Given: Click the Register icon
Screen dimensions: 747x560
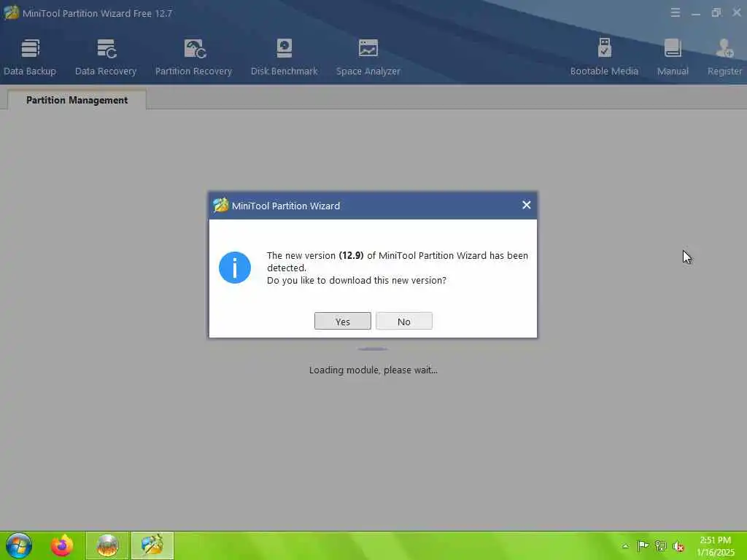Looking at the screenshot, I should (x=724, y=57).
